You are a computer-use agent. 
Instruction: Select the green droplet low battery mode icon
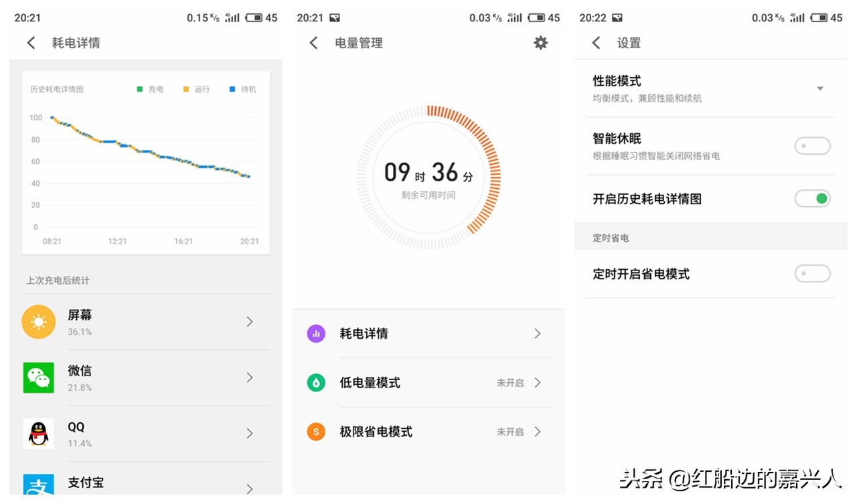315,382
